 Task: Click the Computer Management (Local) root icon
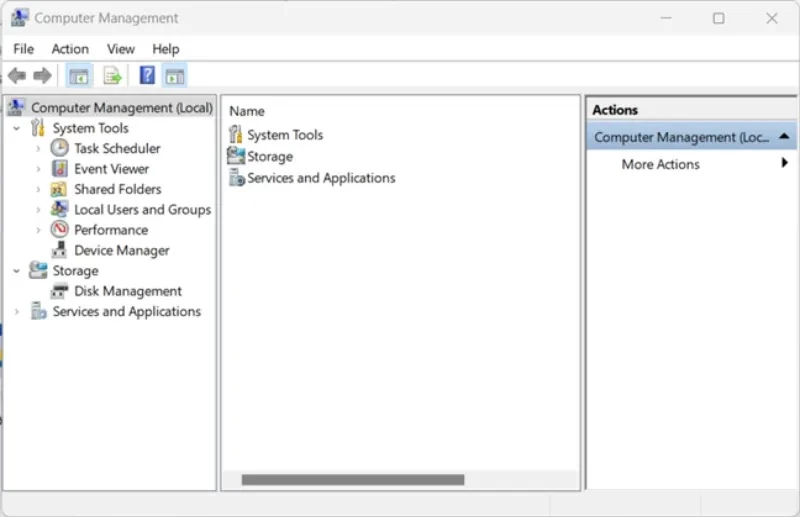16,107
